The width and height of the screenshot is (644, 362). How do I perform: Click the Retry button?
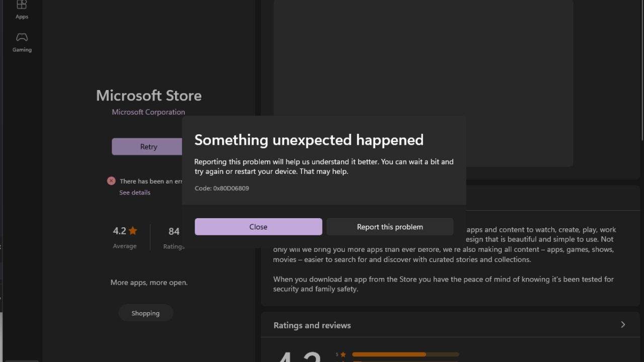tap(147, 147)
